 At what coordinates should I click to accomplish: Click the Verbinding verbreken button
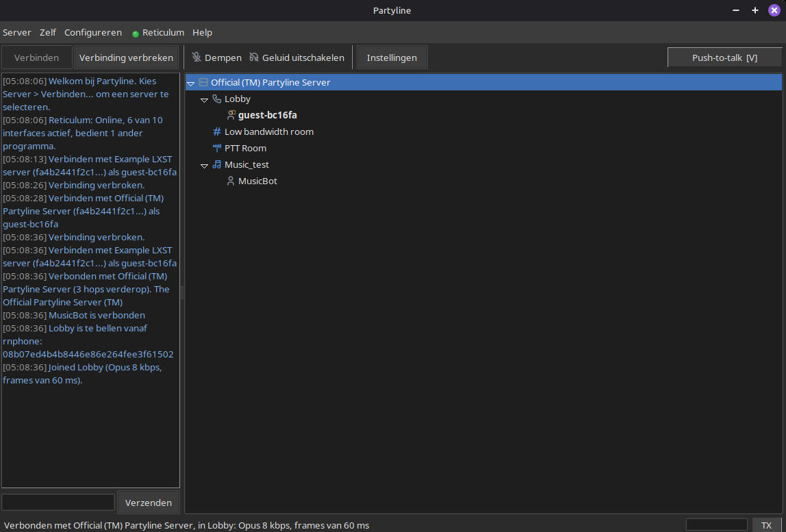(126, 58)
